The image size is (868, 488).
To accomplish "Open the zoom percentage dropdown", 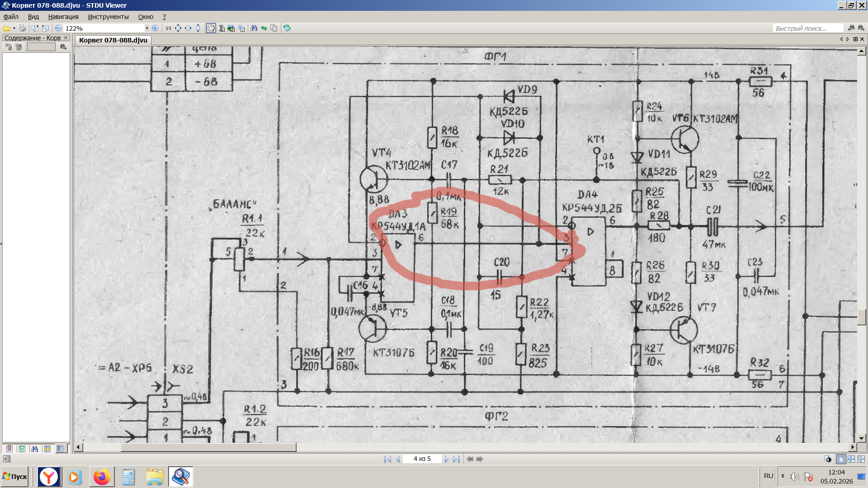I will tap(147, 28).
